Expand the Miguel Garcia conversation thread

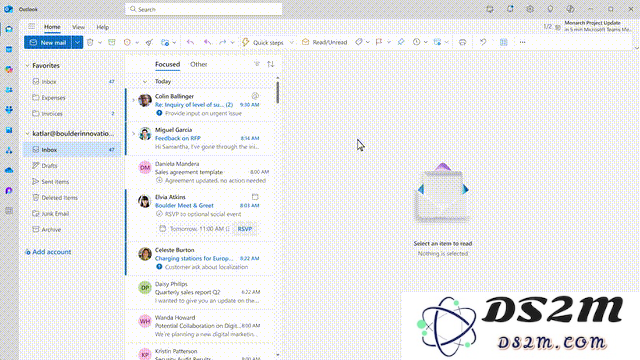pyautogui.click(x=133, y=133)
